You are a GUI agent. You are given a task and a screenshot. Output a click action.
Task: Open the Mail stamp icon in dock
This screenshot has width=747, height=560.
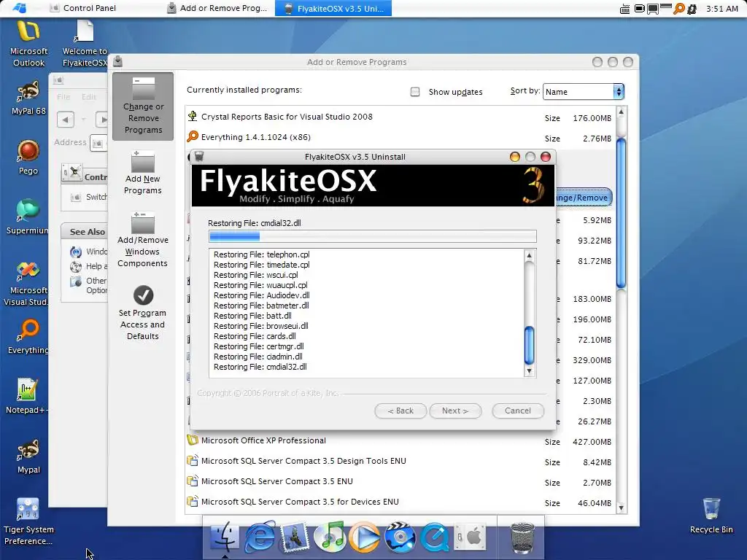pyautogui.click(x=295, y=537)
